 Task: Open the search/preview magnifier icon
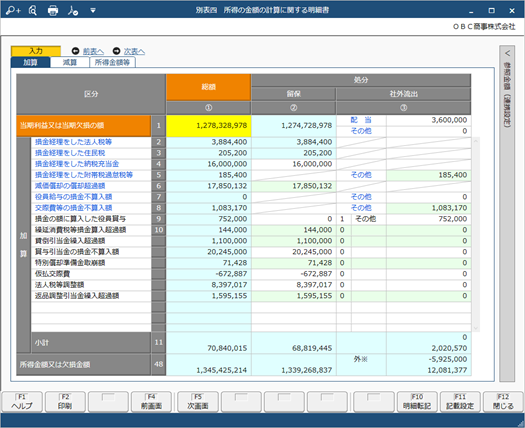[x=32, y=11]
